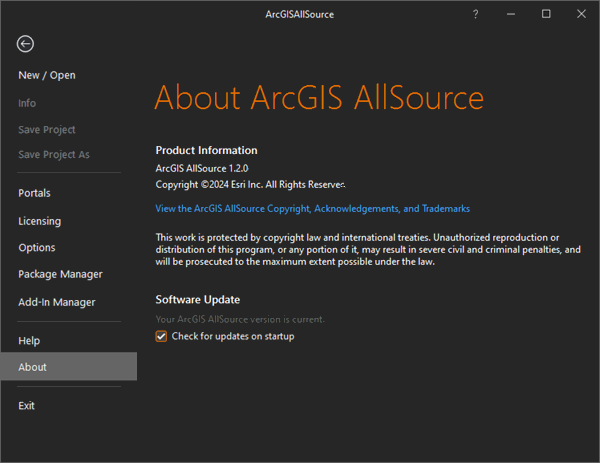600x463 pixels.
Task: Click the ArcGIS AllSource 1.2.0 version text
Action: 201,168
